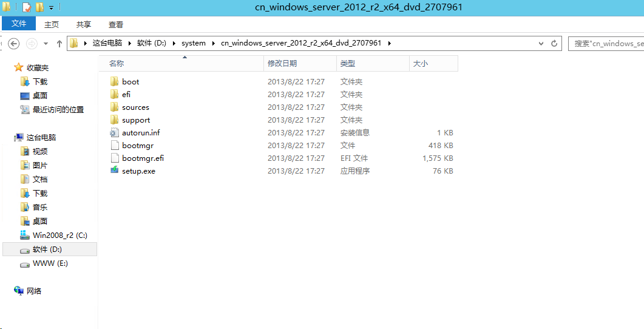Click the EFI 文件 type of bootmgr.efi
Viewport: 644px width, 329px height.
click(354, 158)
